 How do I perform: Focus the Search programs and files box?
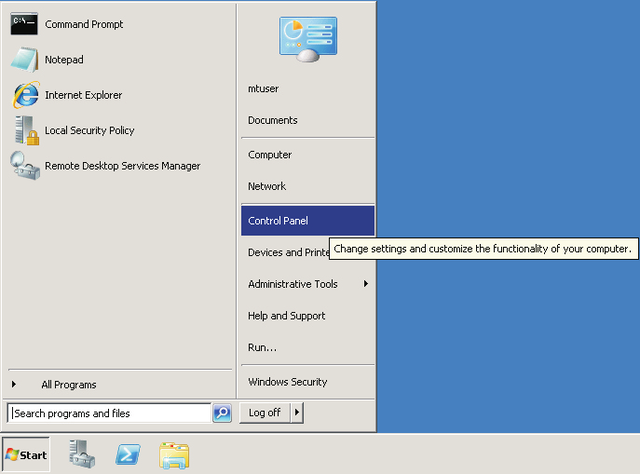tap(109, 413)
